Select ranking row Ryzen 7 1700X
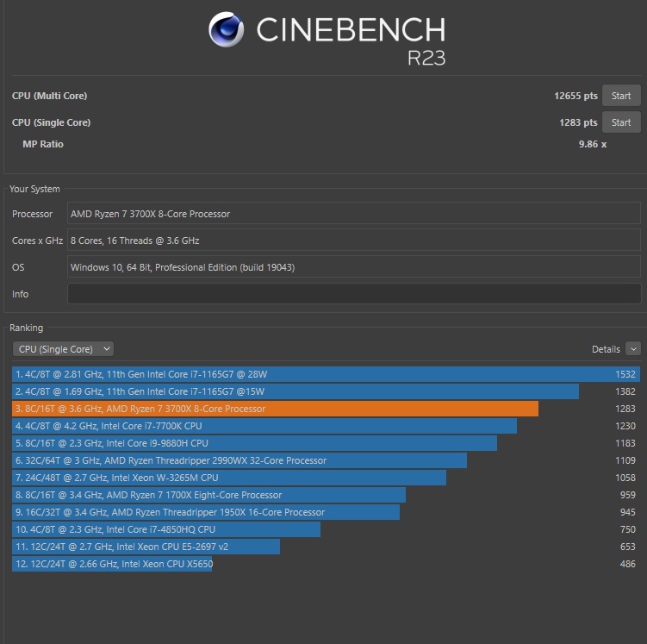The width and height of the screenshot is (647, 644). pyautogui.click(x=326, y=495)
